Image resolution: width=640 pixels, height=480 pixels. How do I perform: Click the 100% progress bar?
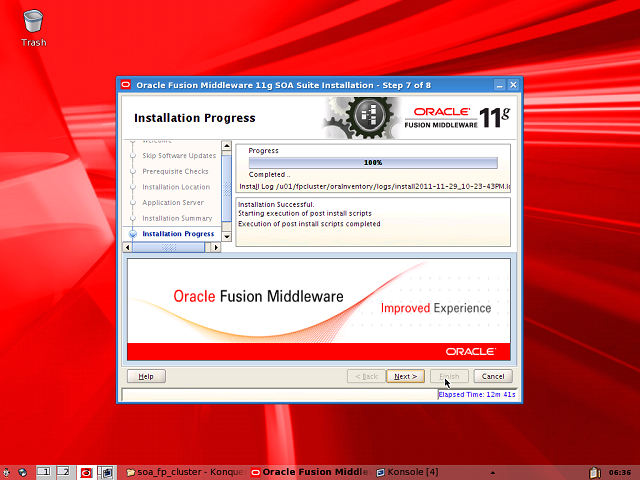373,162
